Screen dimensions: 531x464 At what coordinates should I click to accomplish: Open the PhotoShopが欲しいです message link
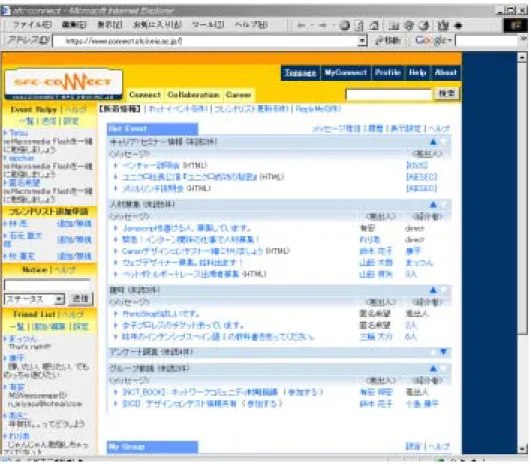161,314
